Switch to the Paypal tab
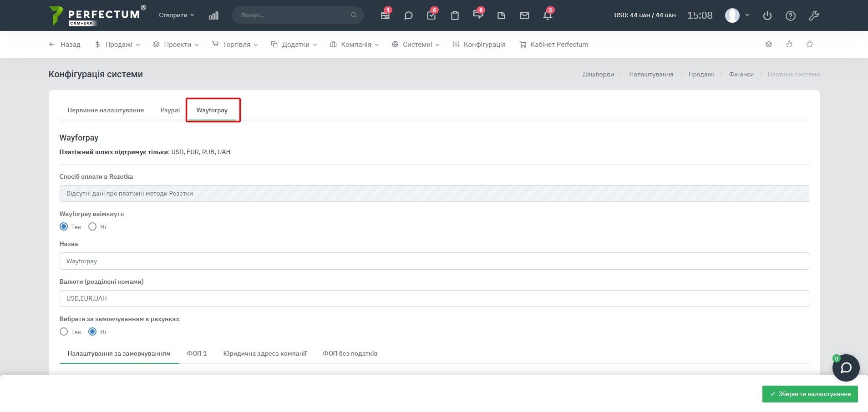This screenshot has height=412, width=868. pos(170,110)
